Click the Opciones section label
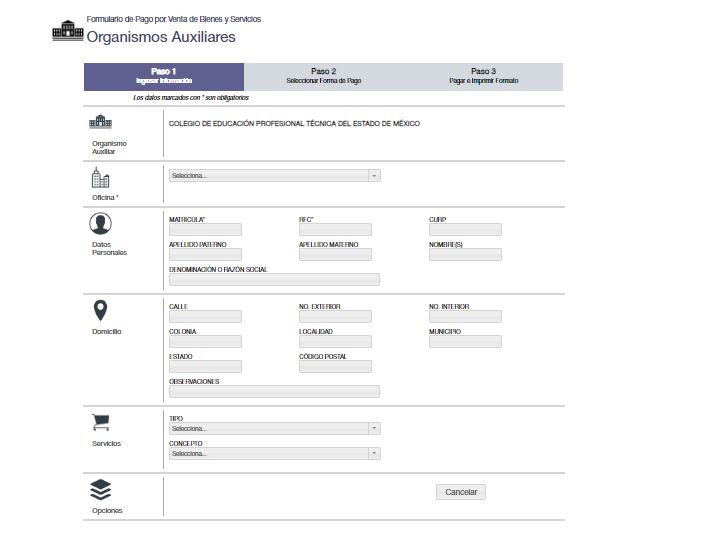This screenshot has width=718, height=545. (107, 511)
